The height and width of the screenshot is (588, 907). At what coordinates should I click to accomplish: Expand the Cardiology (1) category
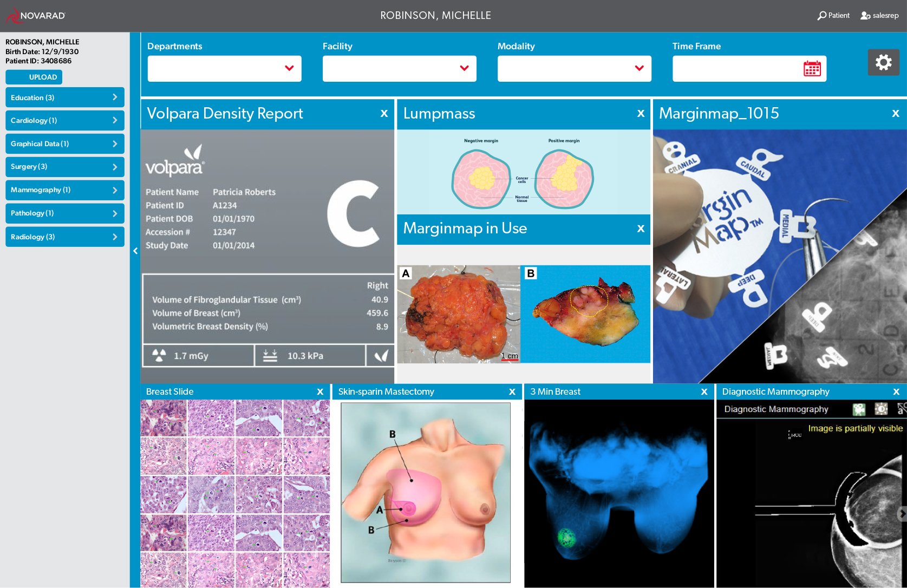(x=65, y=120)
